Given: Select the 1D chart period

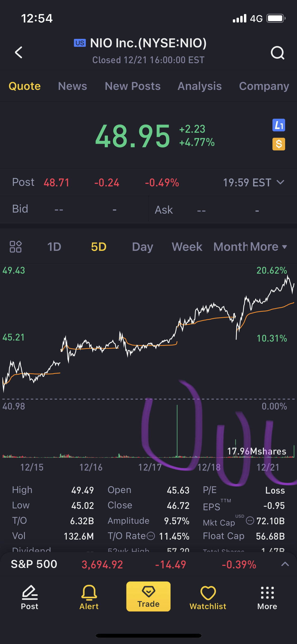Looking at the screenshot, I should [x=54, y=247].
